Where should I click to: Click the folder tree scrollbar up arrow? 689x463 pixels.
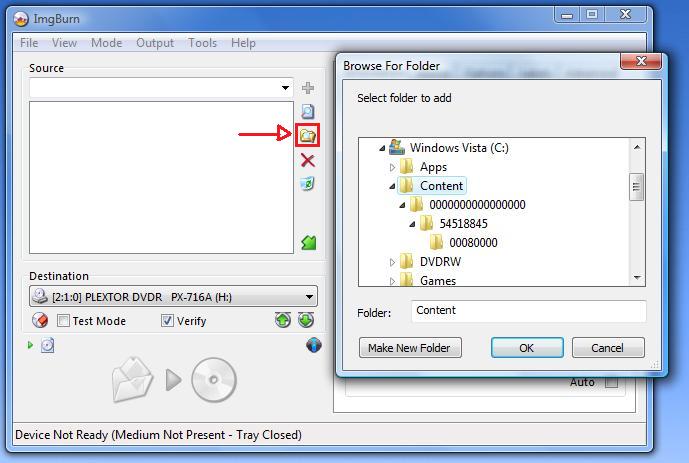(x=637, y=147)
